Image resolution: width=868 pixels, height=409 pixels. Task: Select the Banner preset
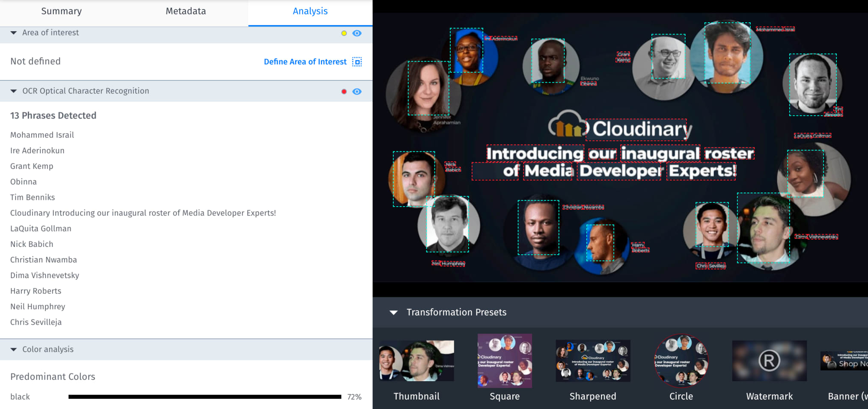844,361
